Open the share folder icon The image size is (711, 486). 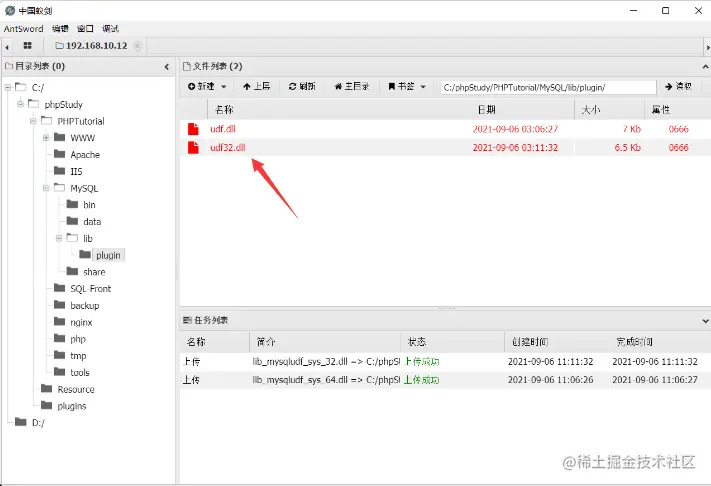73,271
